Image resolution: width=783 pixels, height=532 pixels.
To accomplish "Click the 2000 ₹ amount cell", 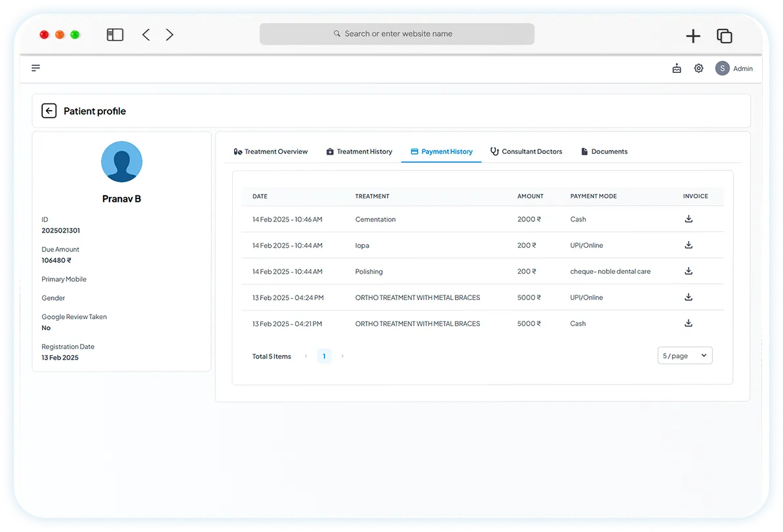I will [x=529, y=219].
